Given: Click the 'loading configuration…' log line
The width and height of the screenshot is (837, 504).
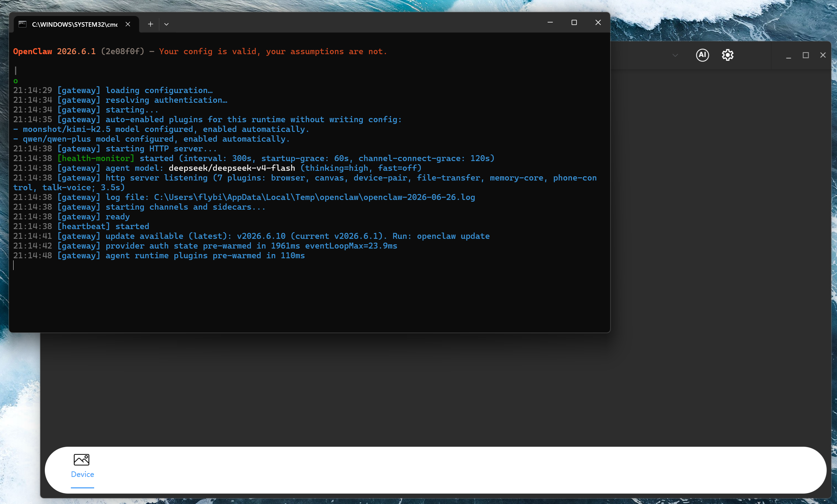Looking at the screenshot, I should click(113, 90).
